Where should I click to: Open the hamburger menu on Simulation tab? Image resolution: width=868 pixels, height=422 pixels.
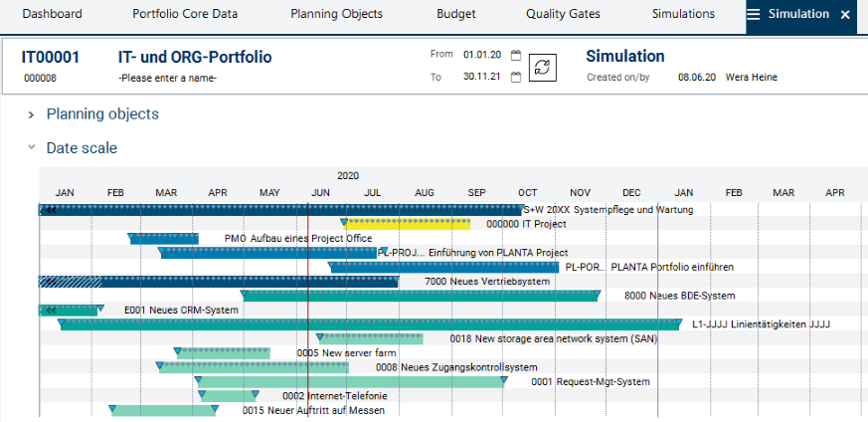(754, 15)
